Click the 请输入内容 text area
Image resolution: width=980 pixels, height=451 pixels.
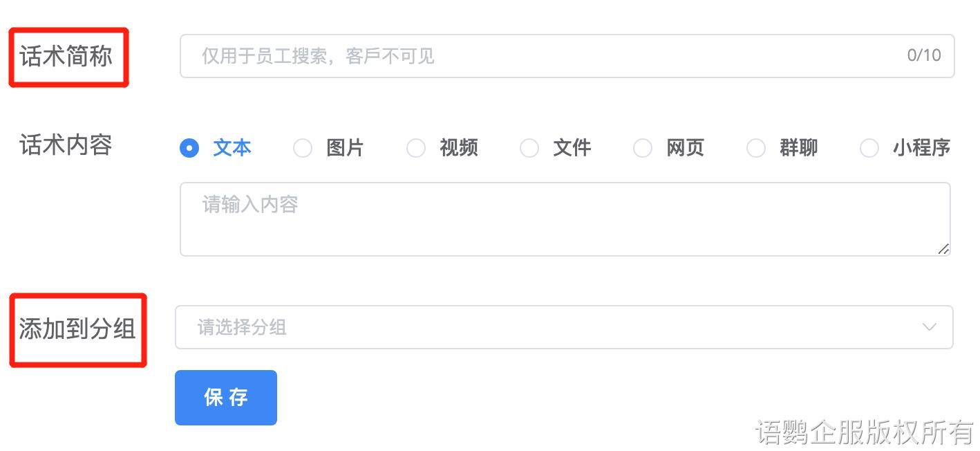[x=553, y=219]
